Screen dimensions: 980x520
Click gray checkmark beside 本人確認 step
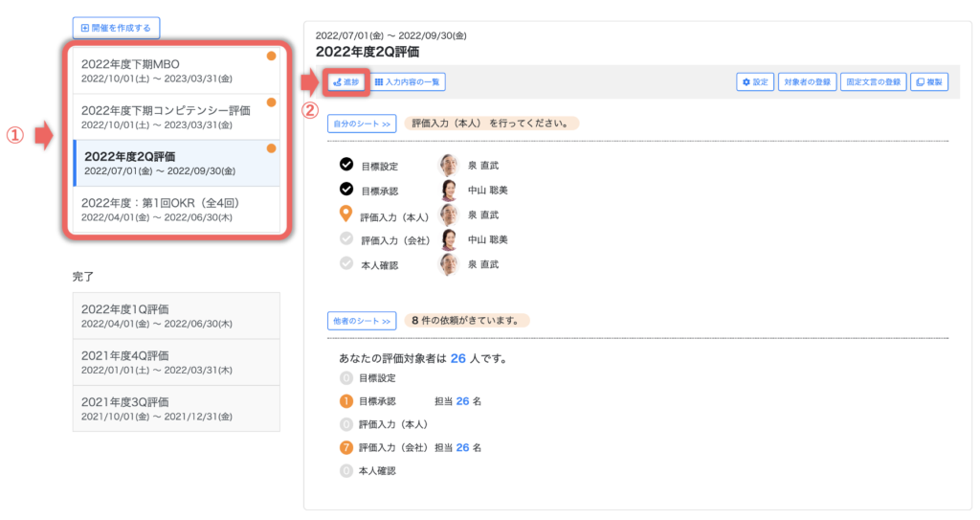(346, 264)
